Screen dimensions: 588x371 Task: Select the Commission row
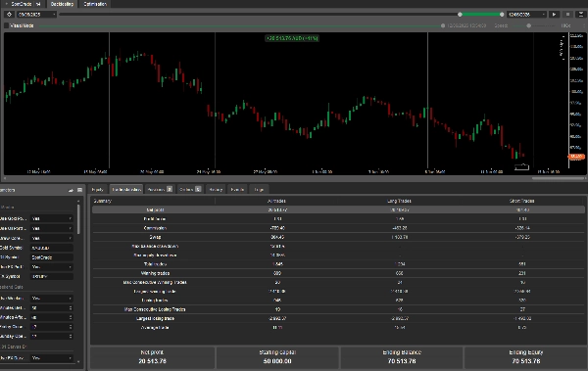(x=338, y=228)
